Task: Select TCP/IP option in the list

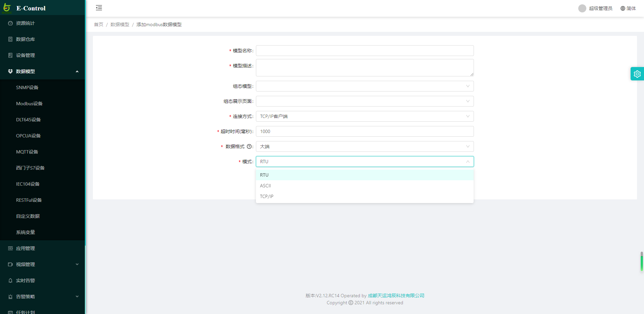Action: click(x=365, y=196)
